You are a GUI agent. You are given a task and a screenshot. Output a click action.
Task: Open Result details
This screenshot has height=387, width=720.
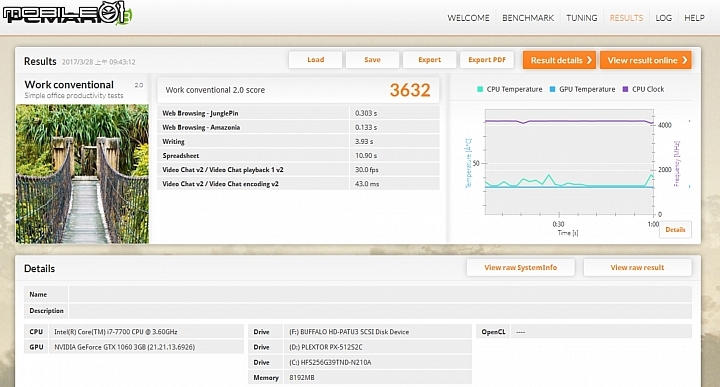559,60
